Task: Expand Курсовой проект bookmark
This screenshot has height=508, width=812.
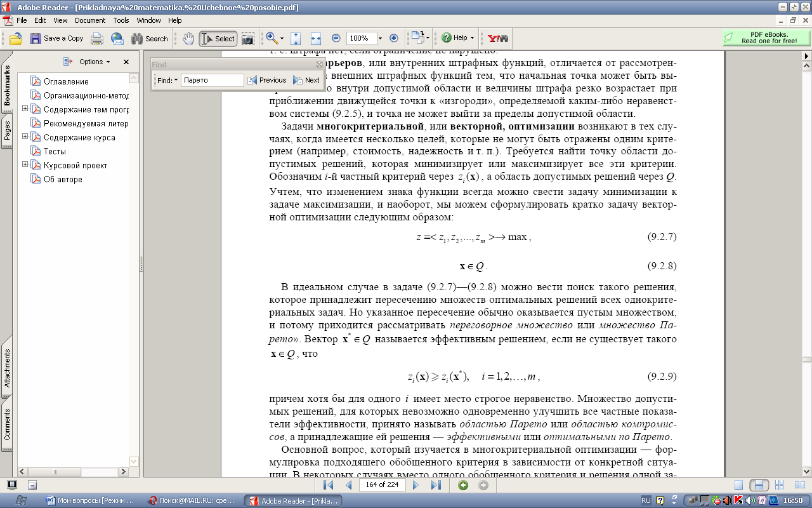Action: [x=25, y=165]
